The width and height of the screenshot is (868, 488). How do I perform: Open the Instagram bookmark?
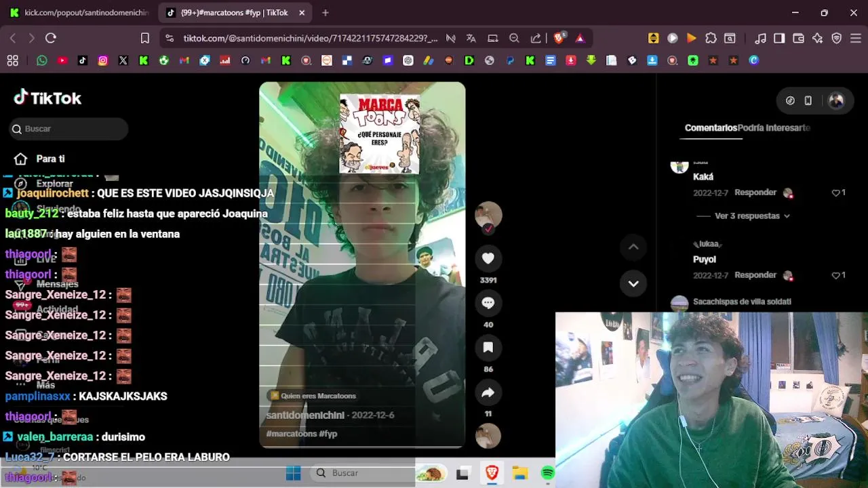click(x=102, y=60)
